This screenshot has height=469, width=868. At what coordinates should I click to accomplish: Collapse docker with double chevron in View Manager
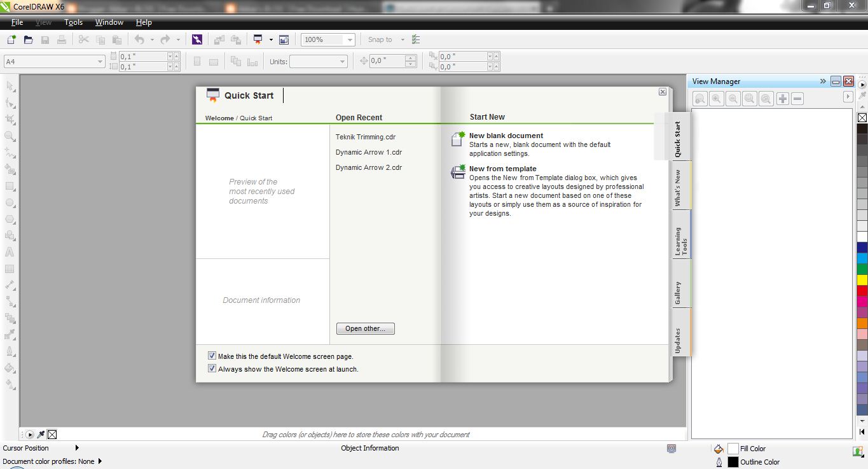pos(823,81)
